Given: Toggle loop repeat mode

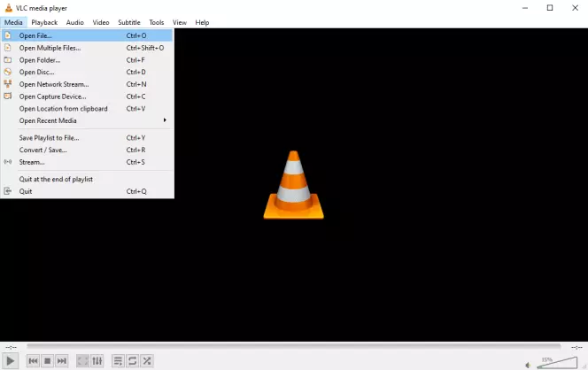Looking at the screenshot, I should tap(132, 360).
